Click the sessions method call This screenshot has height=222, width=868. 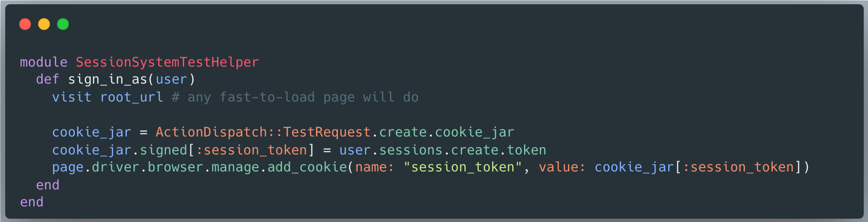410,150
